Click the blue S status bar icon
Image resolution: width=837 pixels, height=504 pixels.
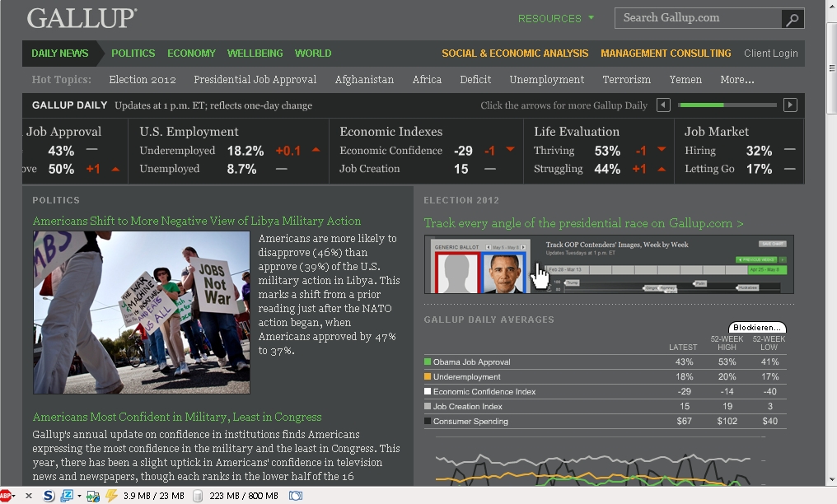[x=49, y=496]
